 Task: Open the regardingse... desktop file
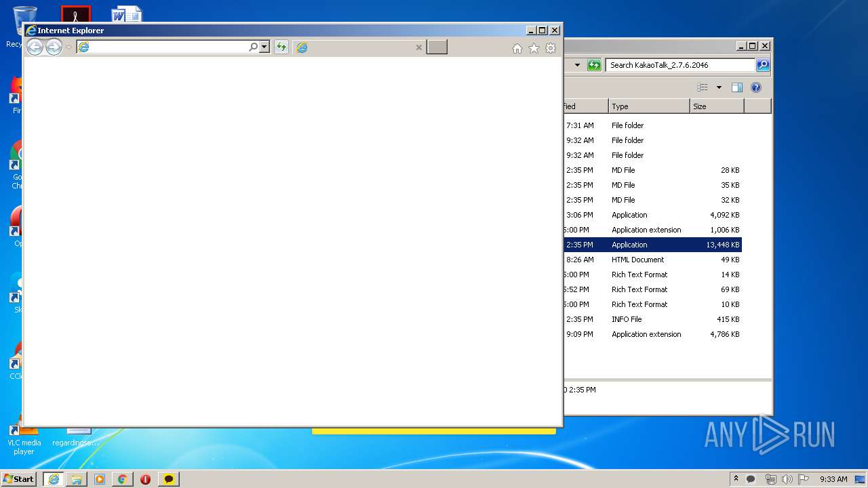tap(77, 436)
